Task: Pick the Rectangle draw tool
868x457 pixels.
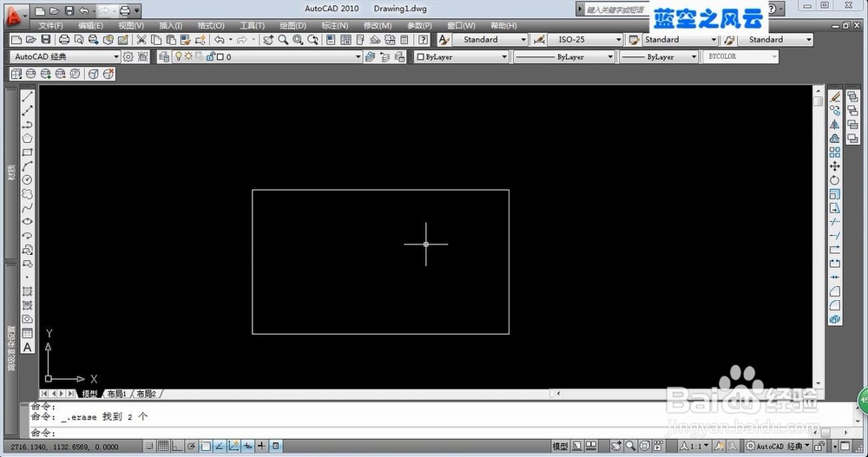Action: 27,152
